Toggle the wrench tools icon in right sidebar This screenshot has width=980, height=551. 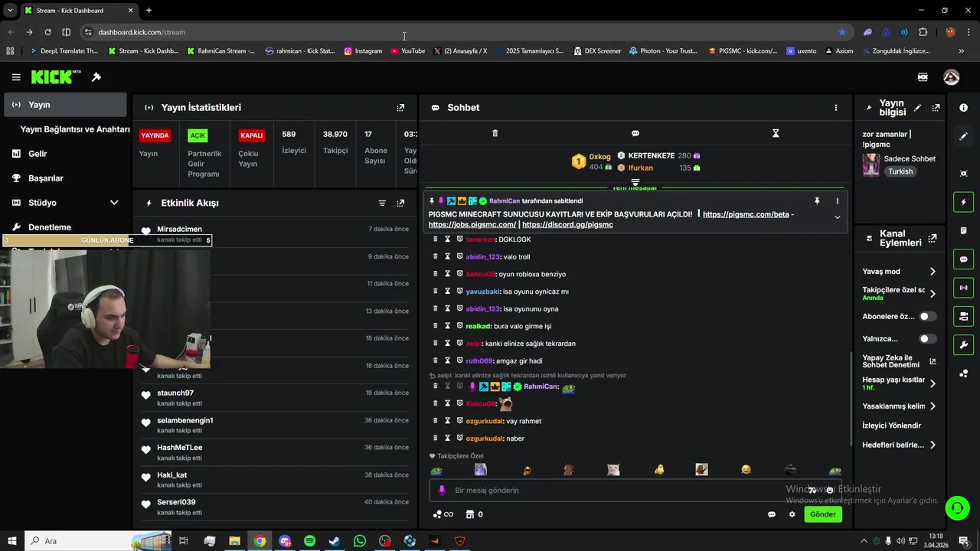point(963,344)
